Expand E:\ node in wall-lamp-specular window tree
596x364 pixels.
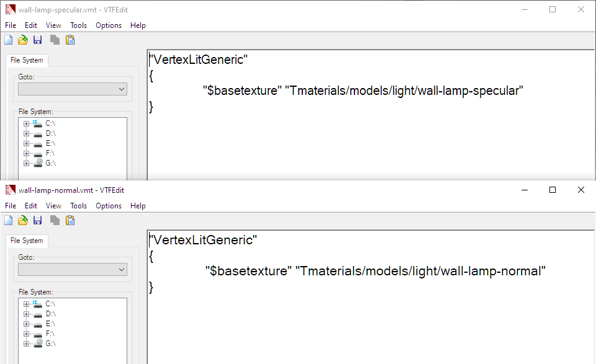[26, 143]
